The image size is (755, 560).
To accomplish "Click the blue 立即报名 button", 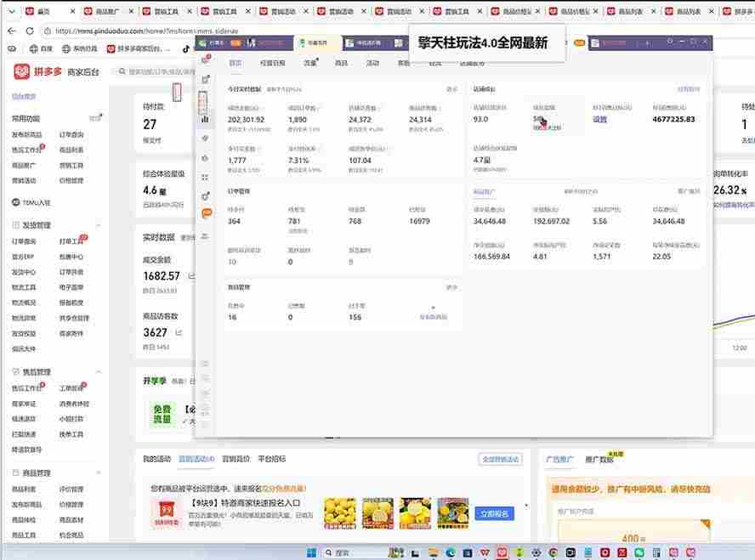I will point(494,513).
